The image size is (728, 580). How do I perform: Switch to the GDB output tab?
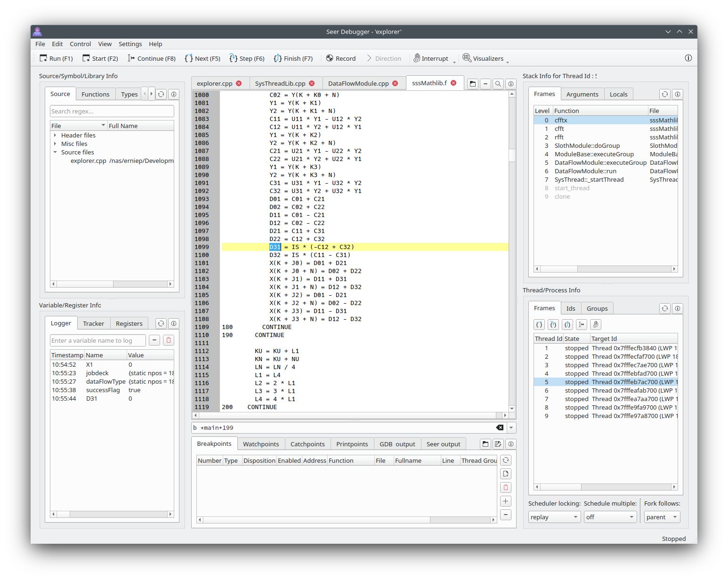click(x=397, y=443)
